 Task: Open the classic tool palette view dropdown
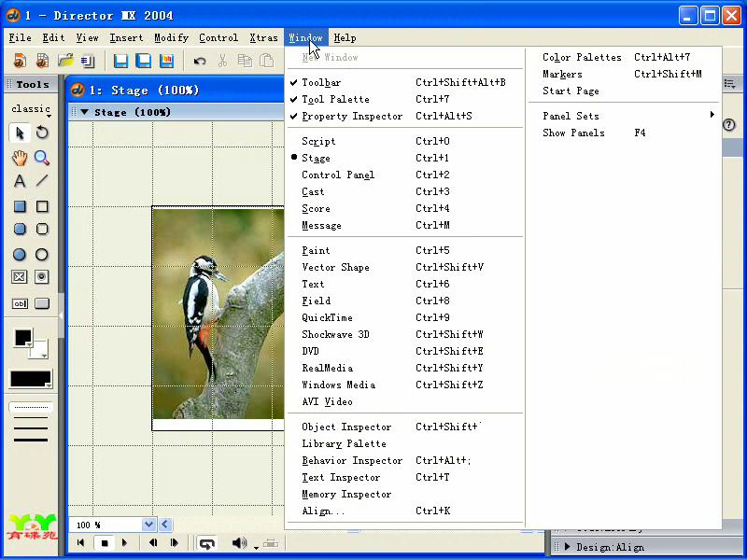coord(32,109)
